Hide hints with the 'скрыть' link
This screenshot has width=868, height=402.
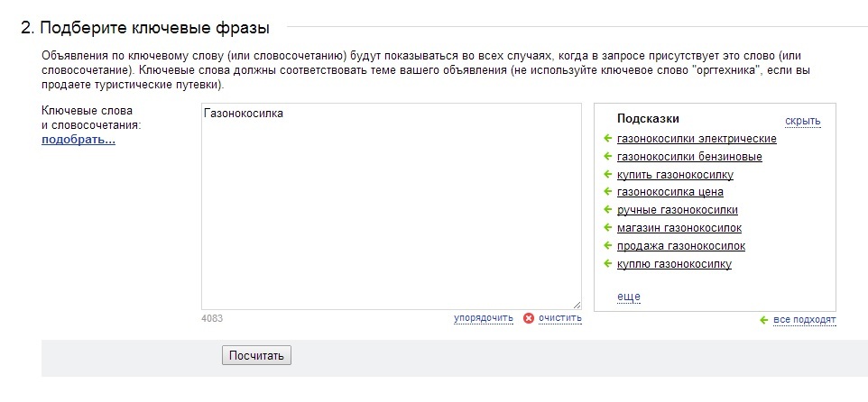803,121
